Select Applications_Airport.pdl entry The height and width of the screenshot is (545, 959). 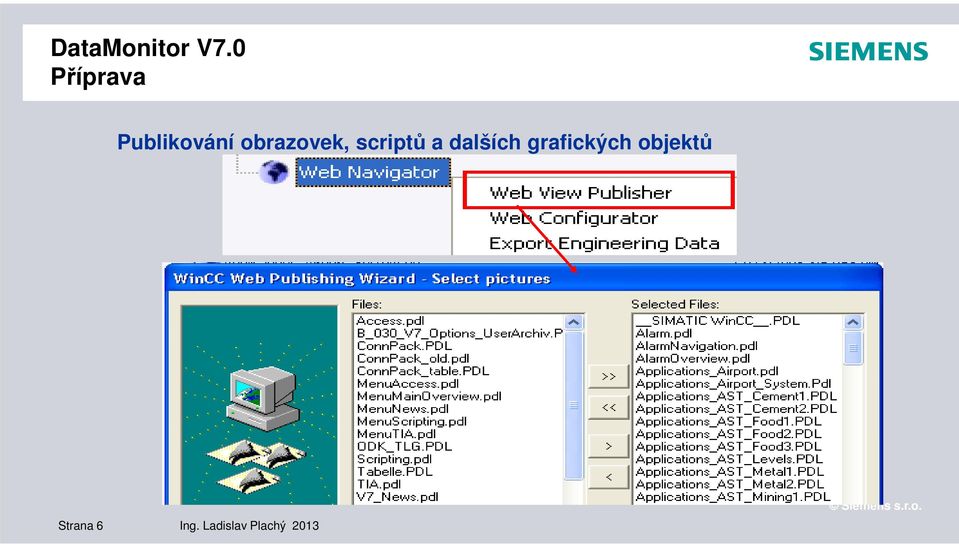point(707,371)
